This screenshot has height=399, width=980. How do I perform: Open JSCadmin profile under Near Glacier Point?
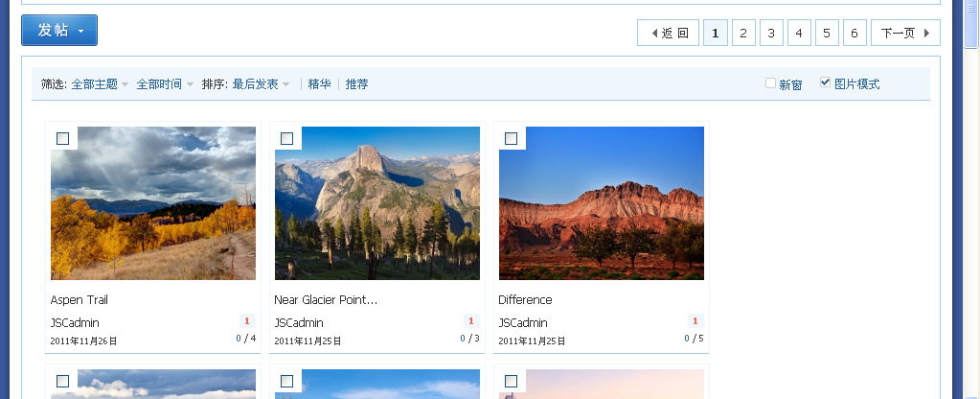pos(299,322)
